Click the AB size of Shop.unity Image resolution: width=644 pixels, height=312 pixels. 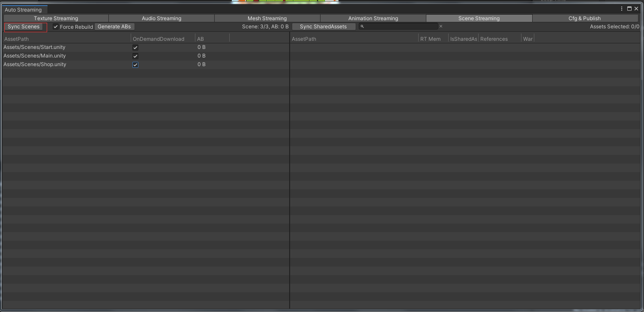point(201,64)
